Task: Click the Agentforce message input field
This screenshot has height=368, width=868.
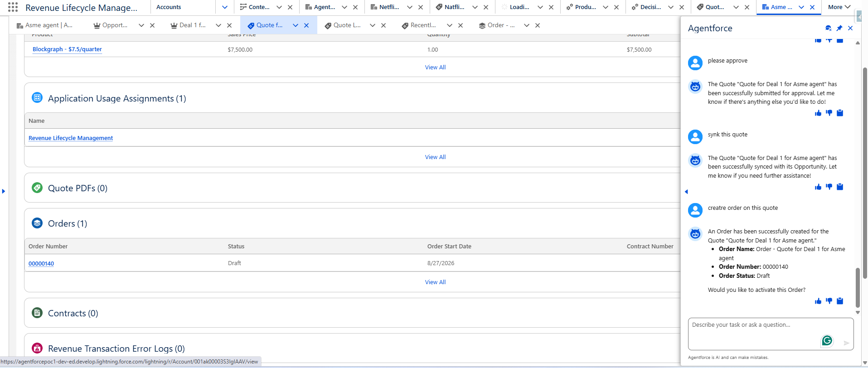Action: (x=771, y=334)
